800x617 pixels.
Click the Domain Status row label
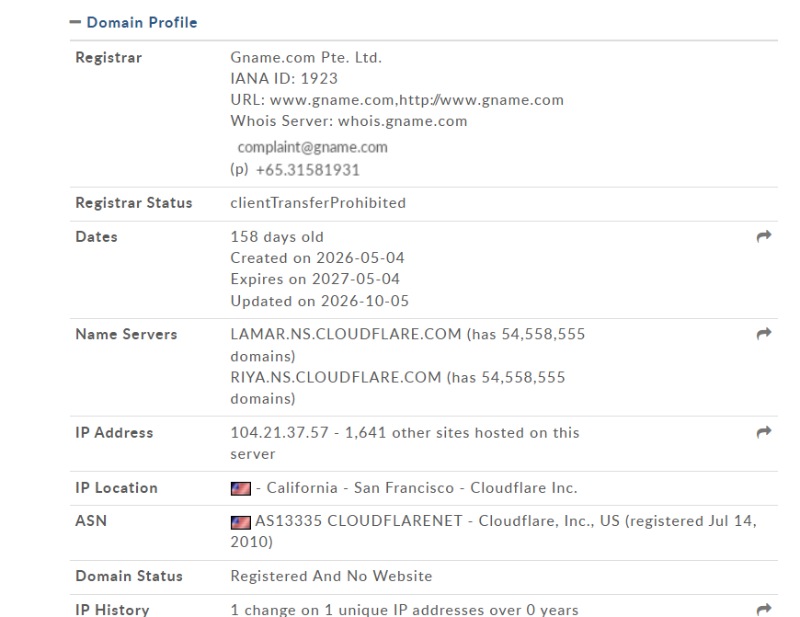point(129,576)
